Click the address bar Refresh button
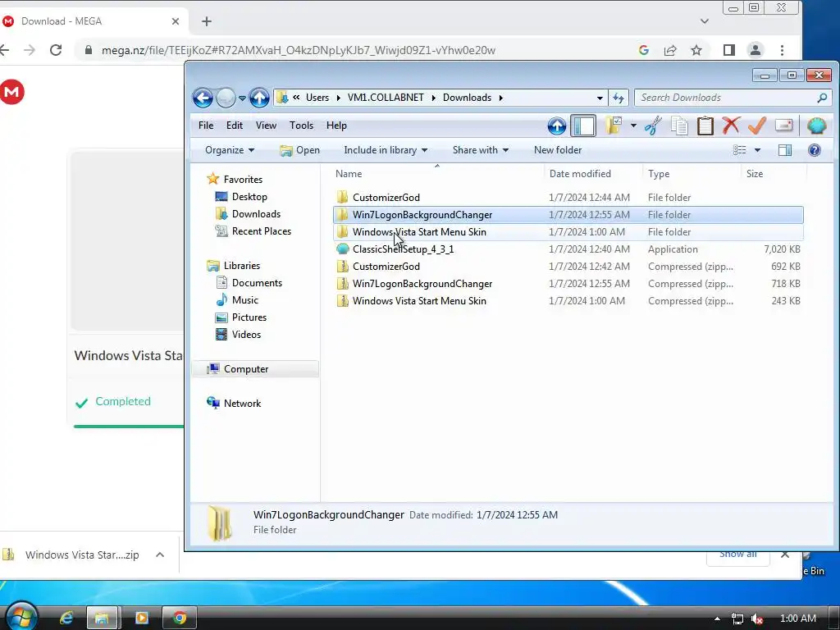Viewport: 840px width, 630px height. pos(619,98)
